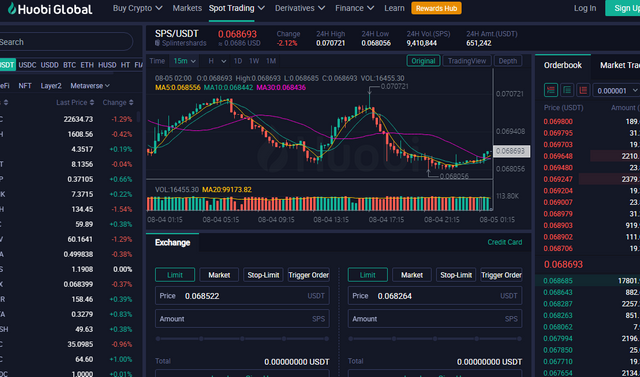Click the Huobi Global flame logo

point(11,8)
